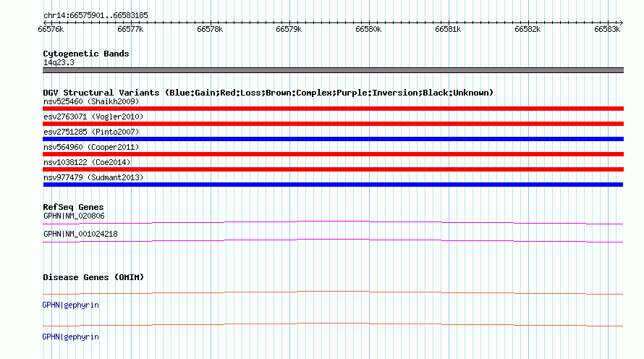The height and width of the screenshot is (359, 644).
Task: Click the GPHN|NM_001024218 transcript label
Action: point(80,234)
